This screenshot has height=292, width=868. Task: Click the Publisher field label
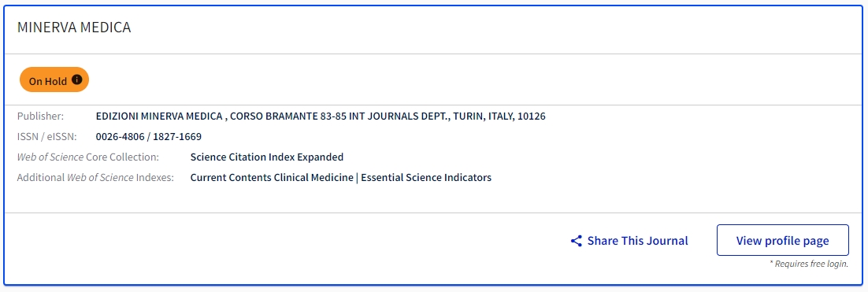pyautogui.click(x=40, y=116)
